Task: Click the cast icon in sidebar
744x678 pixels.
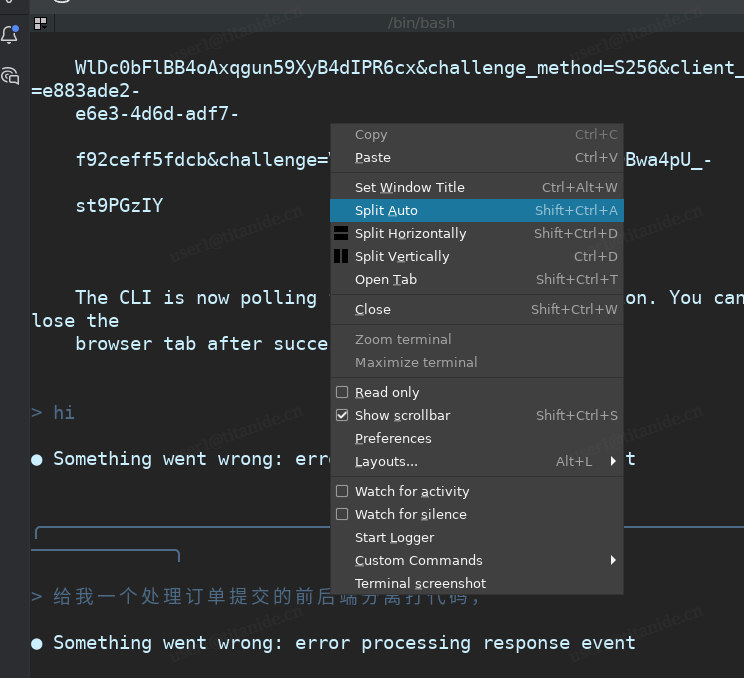Action: 10,75
